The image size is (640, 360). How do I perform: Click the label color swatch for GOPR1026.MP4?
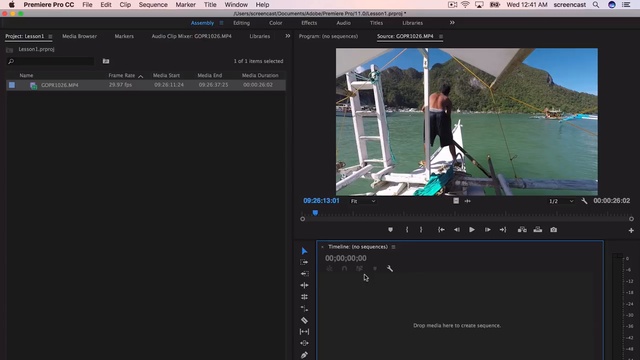[12, 85]
